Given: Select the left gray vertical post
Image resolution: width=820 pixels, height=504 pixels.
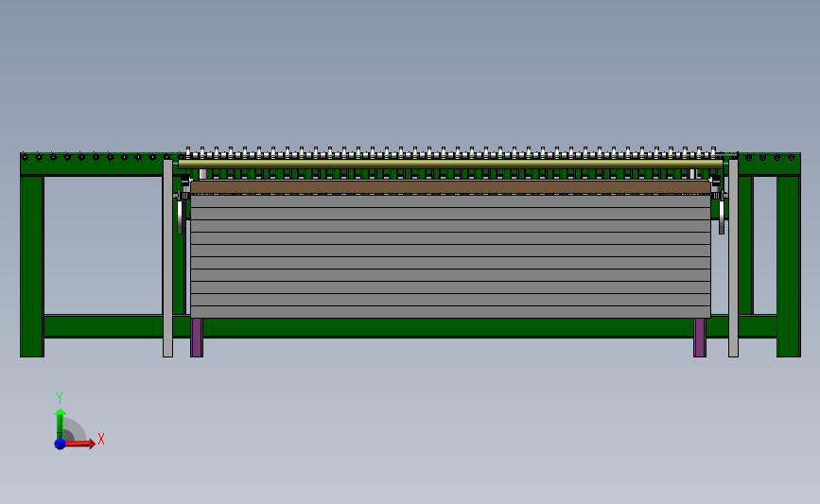Looking at the screenshot, I should pyautogui.click(x=167, y=258).
